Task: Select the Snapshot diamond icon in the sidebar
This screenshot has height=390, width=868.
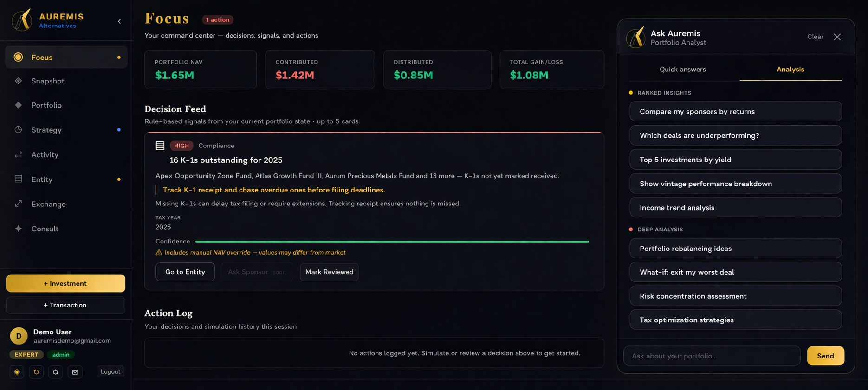Action: coord(19,81)
